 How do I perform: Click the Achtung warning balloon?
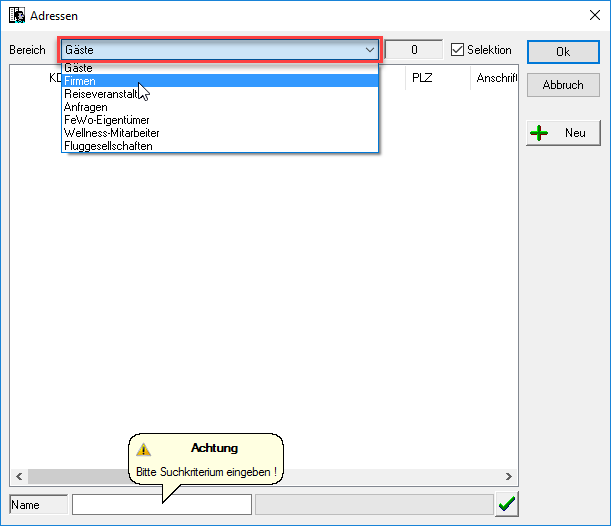pos(206,459)
